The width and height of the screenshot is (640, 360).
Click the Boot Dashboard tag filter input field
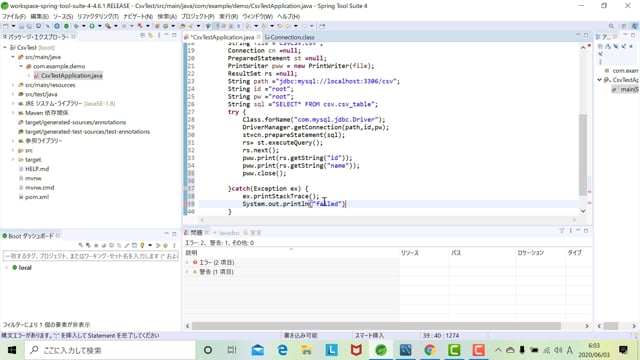click(x=91, y=256)
